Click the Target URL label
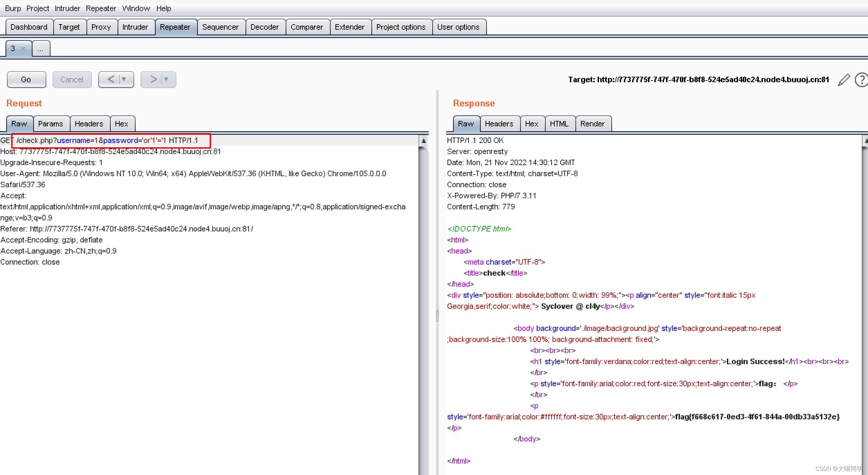The height and width of the screenshot is (475, 868). tap(699, 80)
